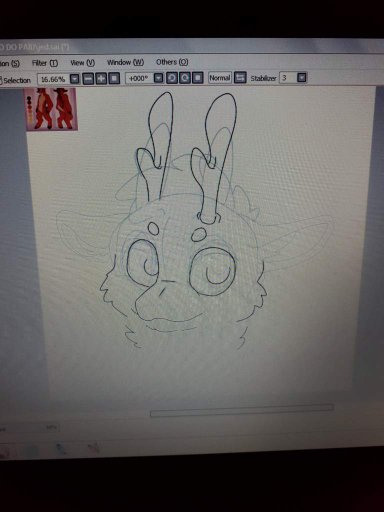Open the Window menu
This screenshot has height=512, width=384.
coord(125,62)
